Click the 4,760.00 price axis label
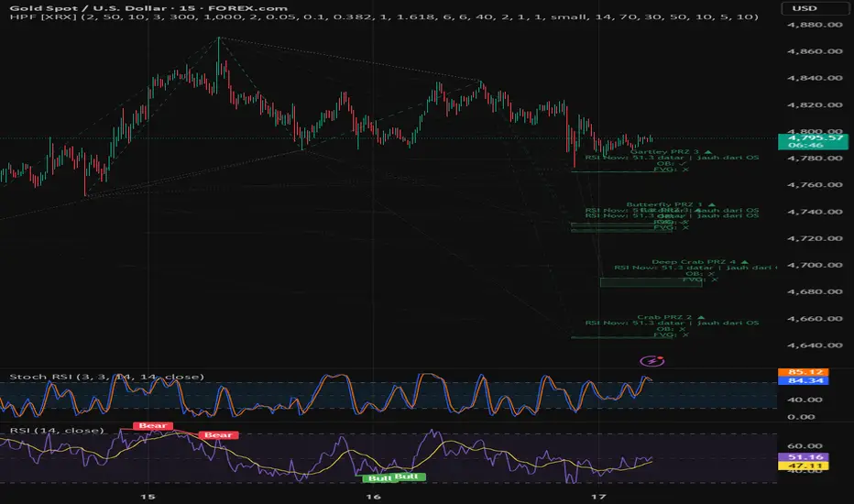 pos(815,185)
